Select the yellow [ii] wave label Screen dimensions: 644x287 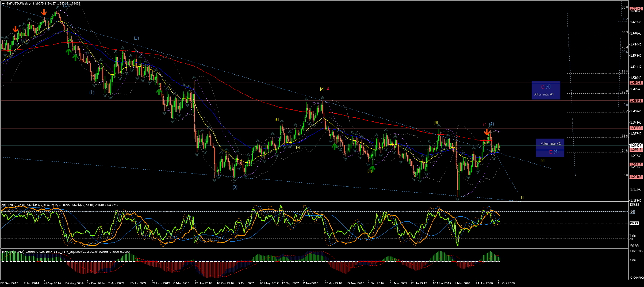click(x=543, y=160)
